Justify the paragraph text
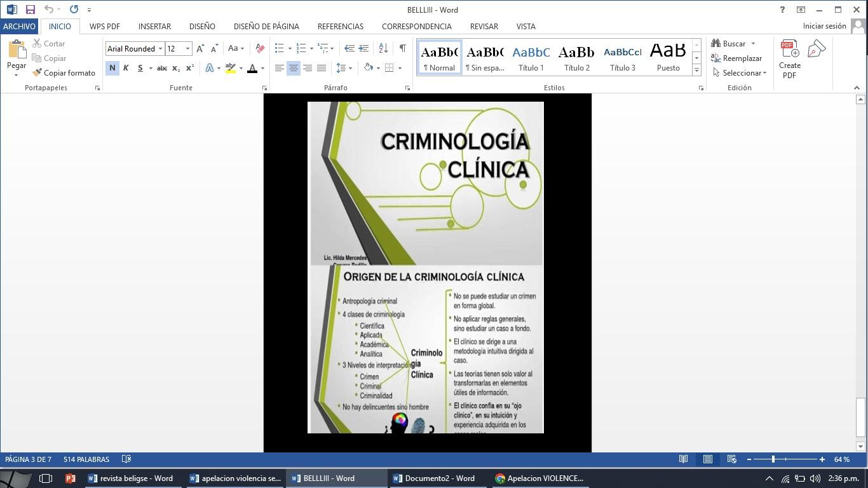This screenshot has height=488, width=868. tap(322, 68)
